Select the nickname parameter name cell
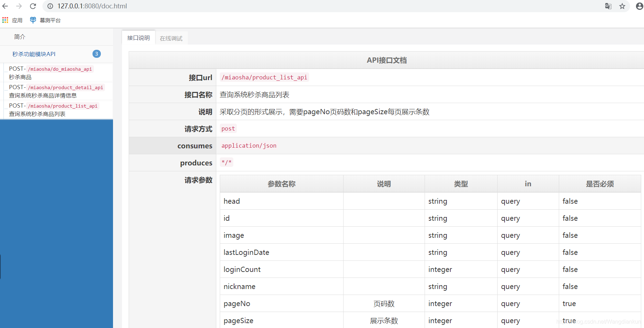This screenshot has height=328, width=644. click(282, 287)
